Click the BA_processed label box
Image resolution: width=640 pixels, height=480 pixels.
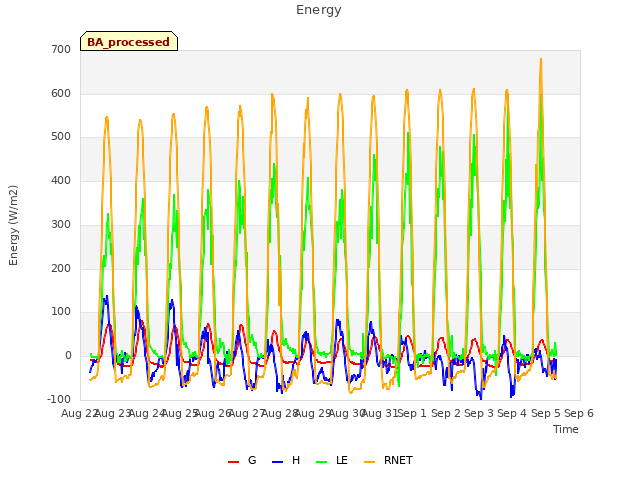point(129,41)
